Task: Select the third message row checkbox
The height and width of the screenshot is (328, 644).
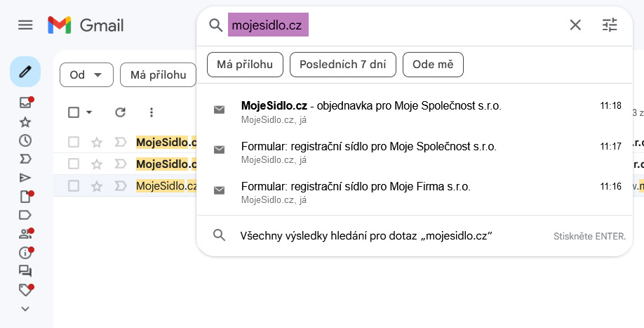Action: [74, 186]
